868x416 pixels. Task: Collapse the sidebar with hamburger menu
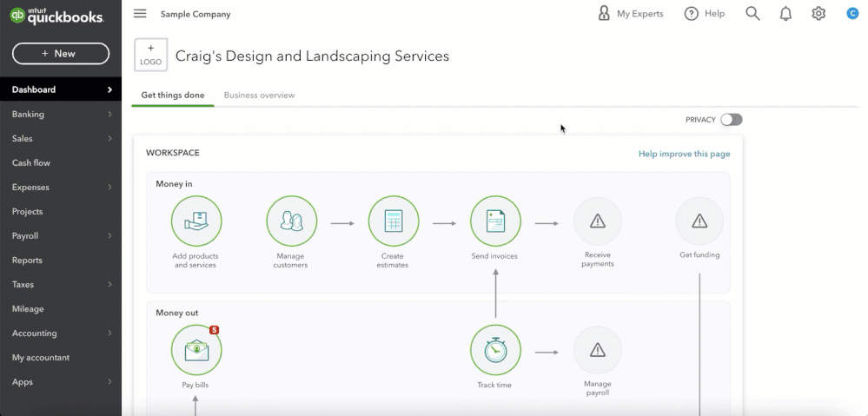(140, 14)
